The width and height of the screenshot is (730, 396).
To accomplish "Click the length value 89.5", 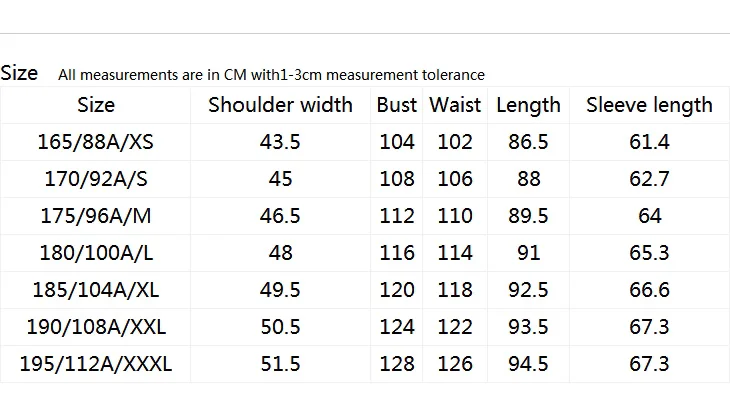I will 528,216.
